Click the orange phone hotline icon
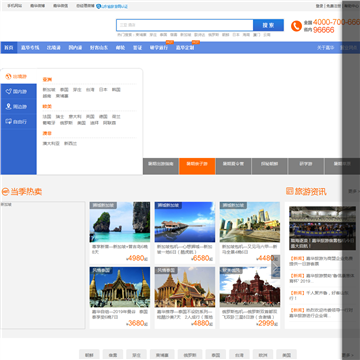 click(x=296, y=26)
